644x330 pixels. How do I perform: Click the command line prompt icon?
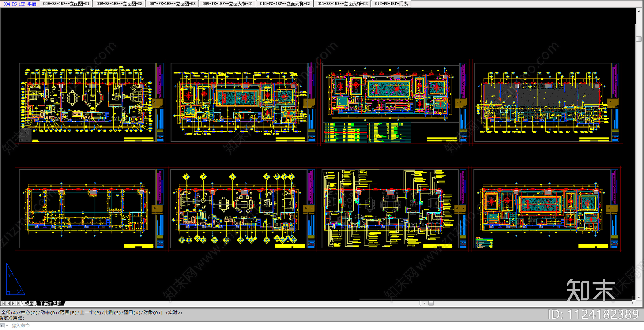2,326
